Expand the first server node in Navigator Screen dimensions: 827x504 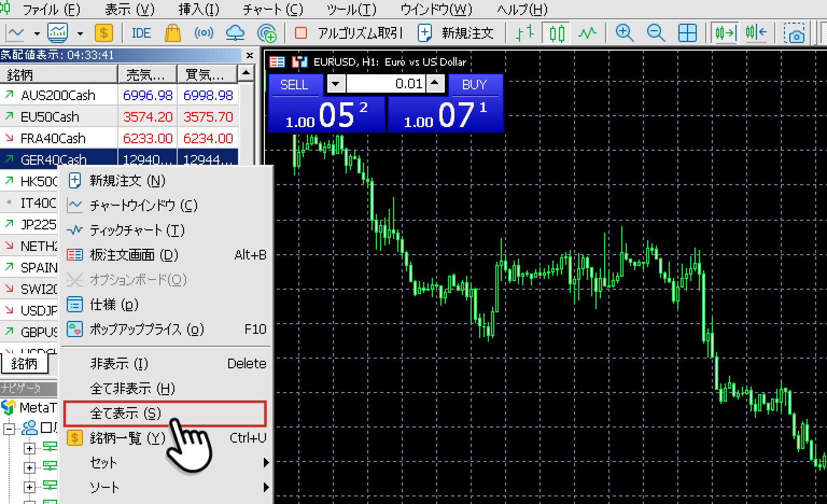click(x=30, y=448)
